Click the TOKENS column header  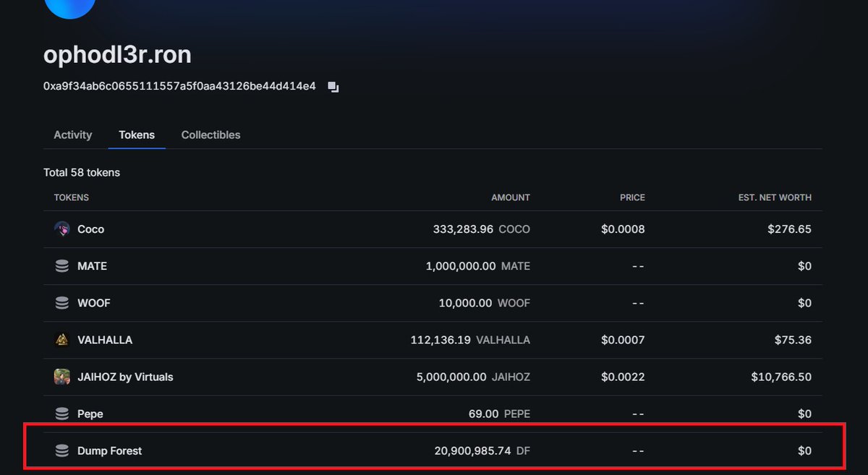pyautogui.click(x=72, y=197)
